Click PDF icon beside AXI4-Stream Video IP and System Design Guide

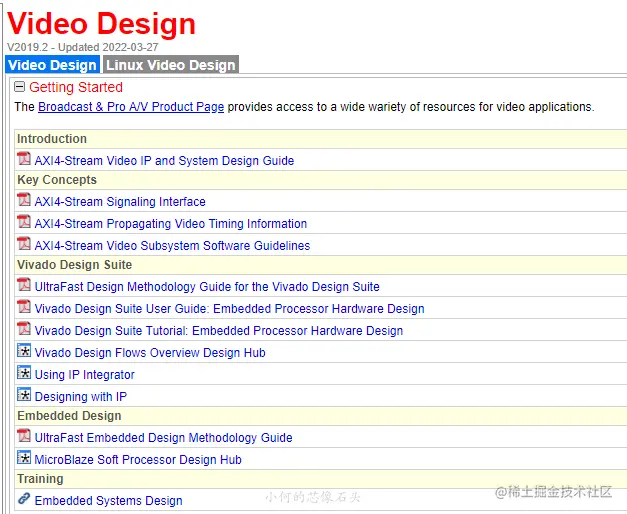click(24, 158)
